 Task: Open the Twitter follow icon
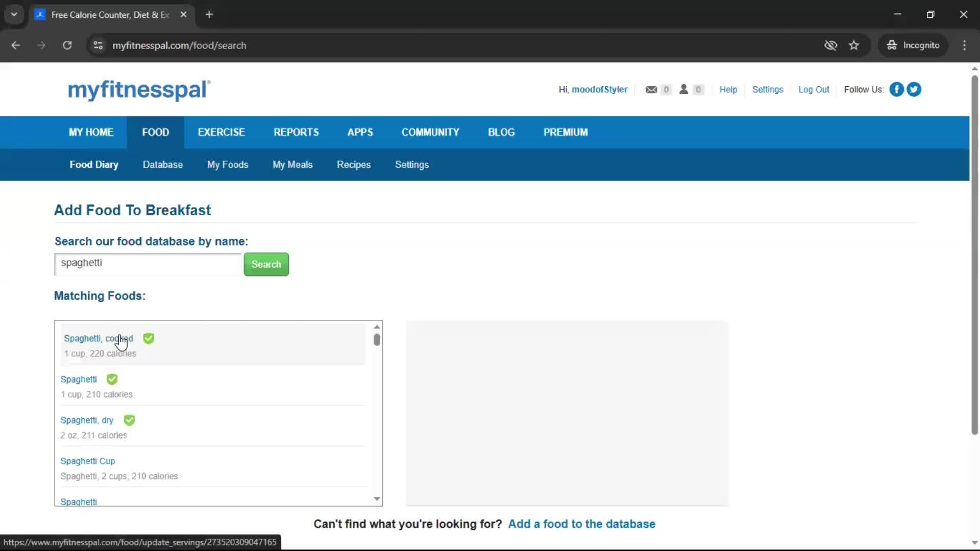click(914, 89)
